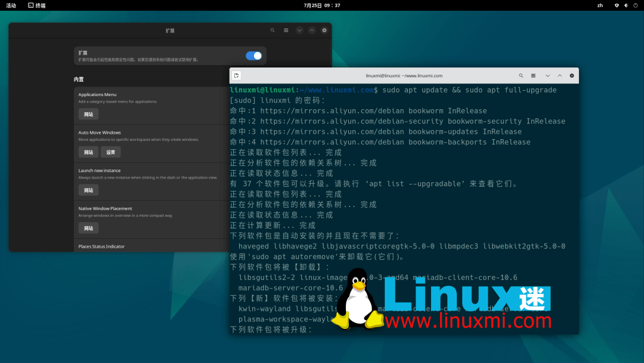Toggle the shield icon in system tray
This screenshot has width=644, height=363.
(616, 5)
